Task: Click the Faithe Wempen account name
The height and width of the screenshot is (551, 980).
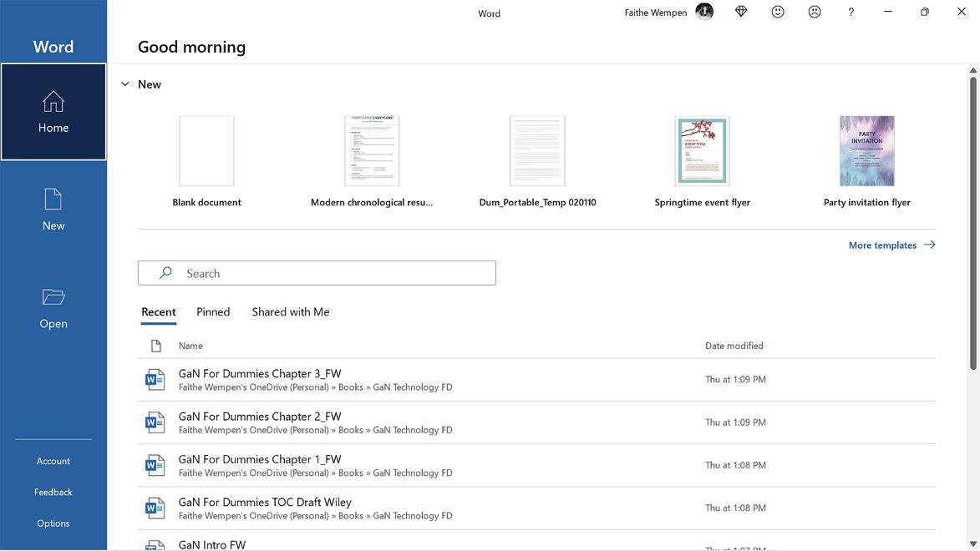Action: coord(656,13)
